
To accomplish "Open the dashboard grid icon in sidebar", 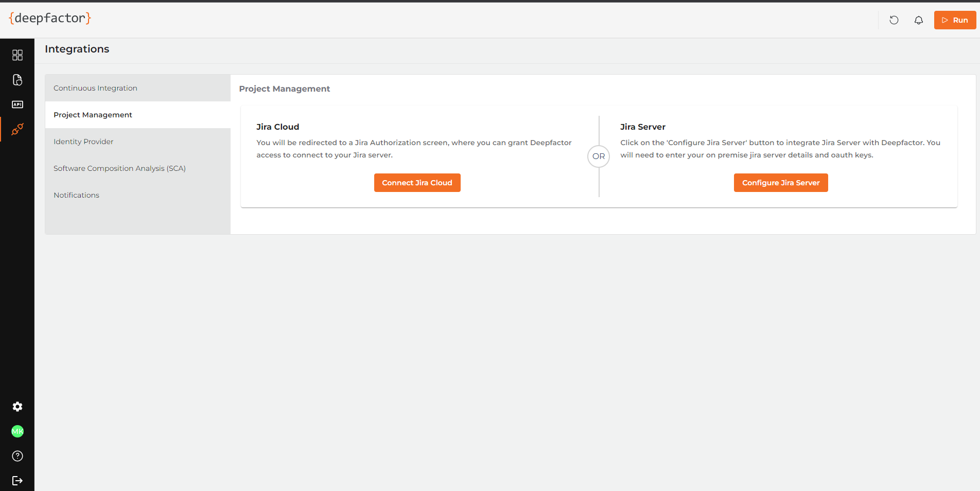I will [x=17, y=55].
